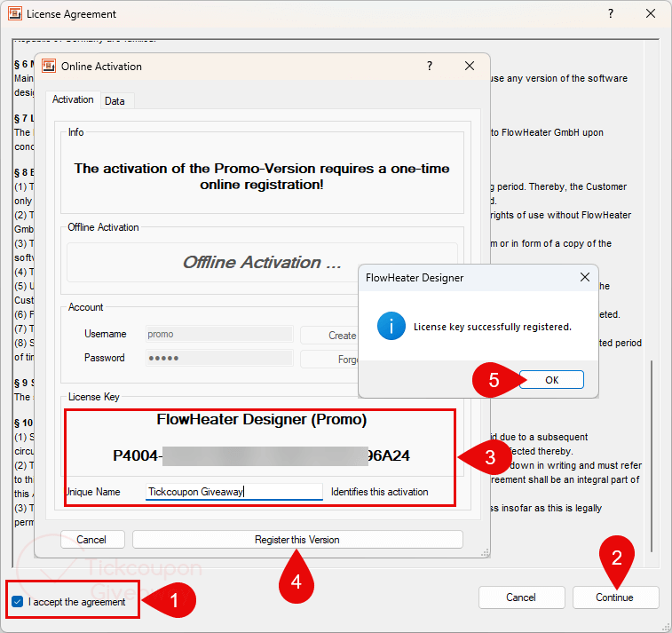Click the 'License key successfully registered.' message
Viewport: 672px width, 633px height.
[x=493, y=327]
